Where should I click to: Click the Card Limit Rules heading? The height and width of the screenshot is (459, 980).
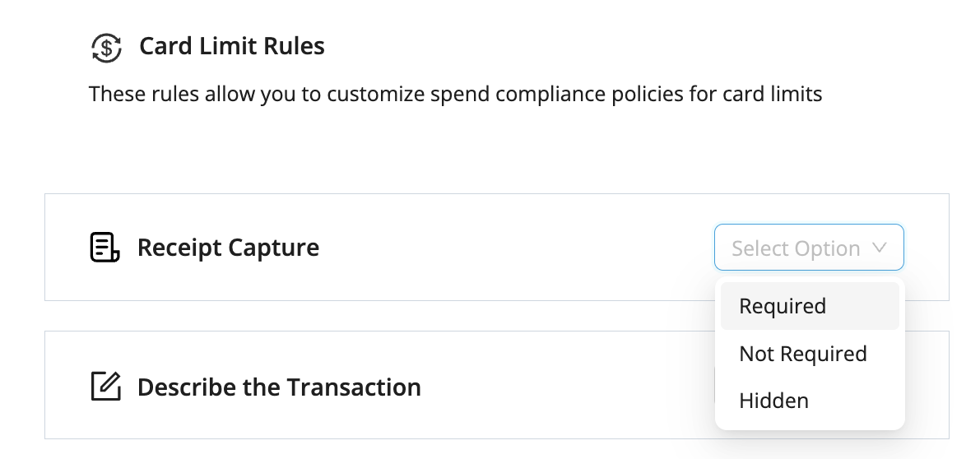(x=232, y=46)
